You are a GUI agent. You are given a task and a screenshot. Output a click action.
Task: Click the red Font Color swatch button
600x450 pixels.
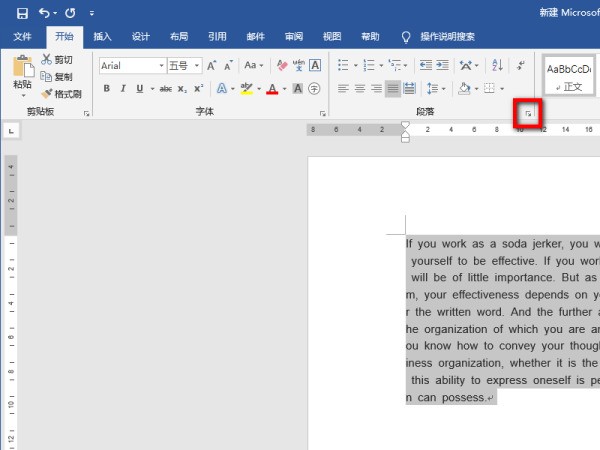pyautogui.click(x=272, y=89)
